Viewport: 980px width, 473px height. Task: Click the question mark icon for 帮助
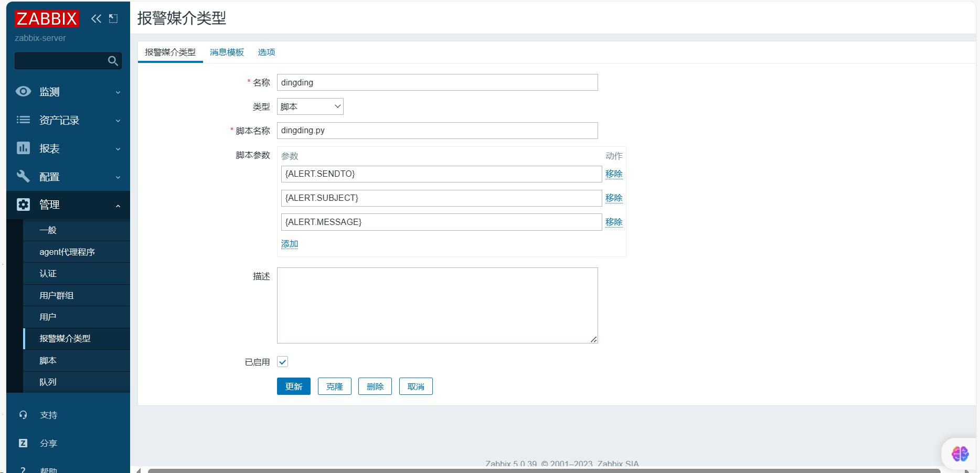pos(23,470)
